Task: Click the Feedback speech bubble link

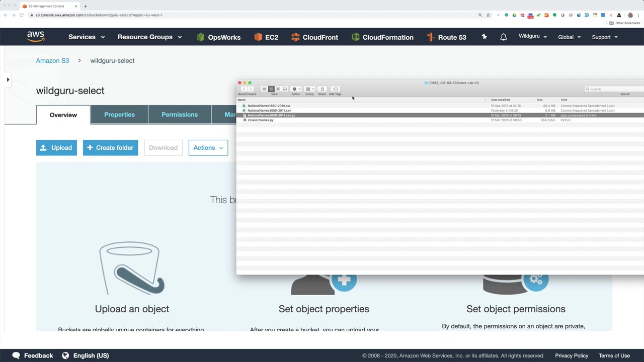Action: 33,355
